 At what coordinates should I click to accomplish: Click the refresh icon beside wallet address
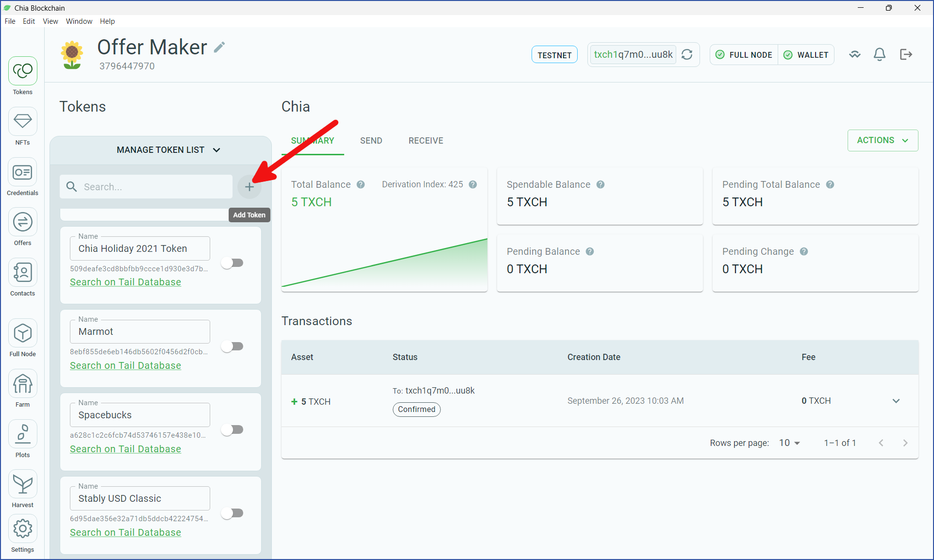[x=687, y=54]
